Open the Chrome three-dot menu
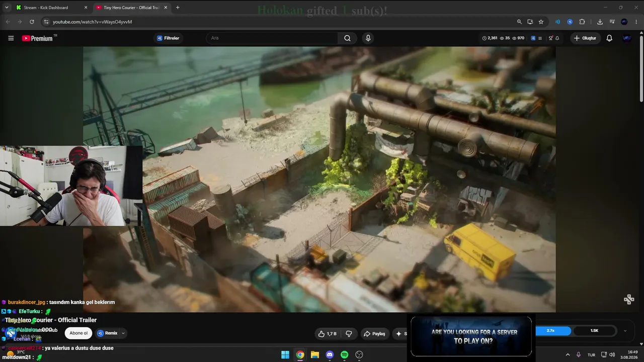Image resolution: width=644 pixels, height=362 pixels. (x=636, y=22)
